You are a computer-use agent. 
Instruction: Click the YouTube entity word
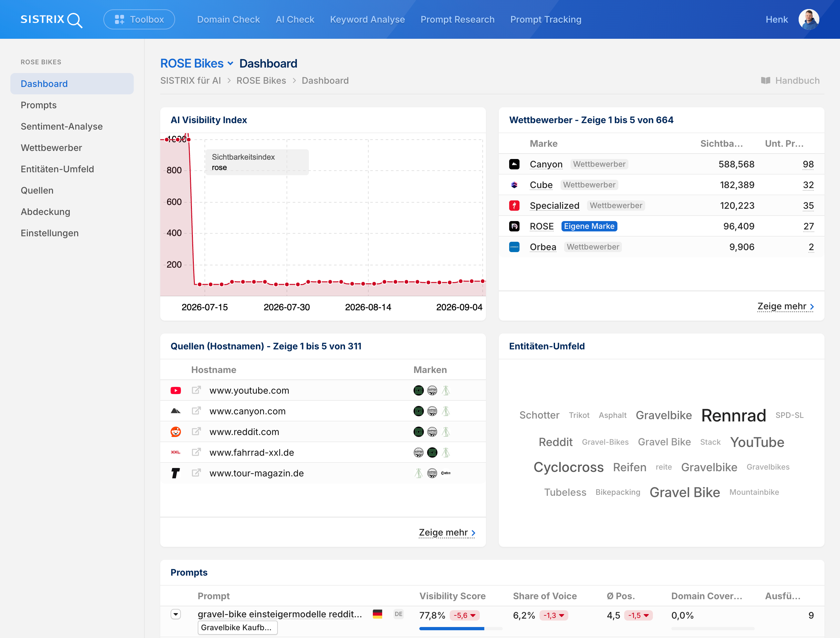point(757,443)
